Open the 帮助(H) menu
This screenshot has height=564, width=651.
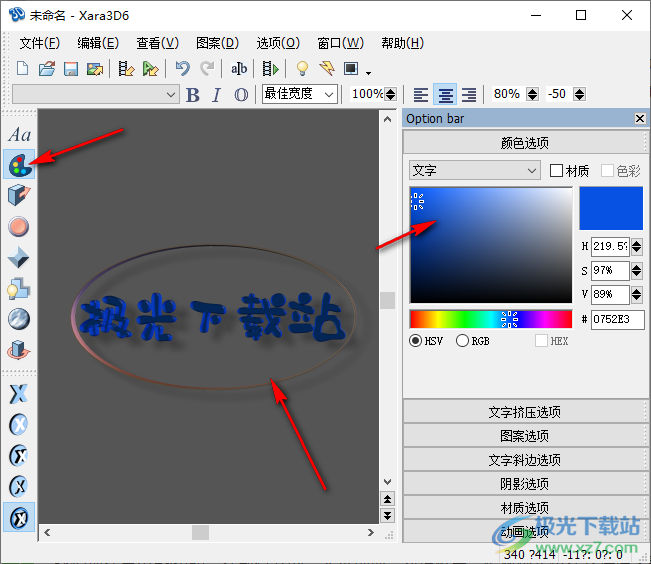pyautogui.click(x=402, y=43)
